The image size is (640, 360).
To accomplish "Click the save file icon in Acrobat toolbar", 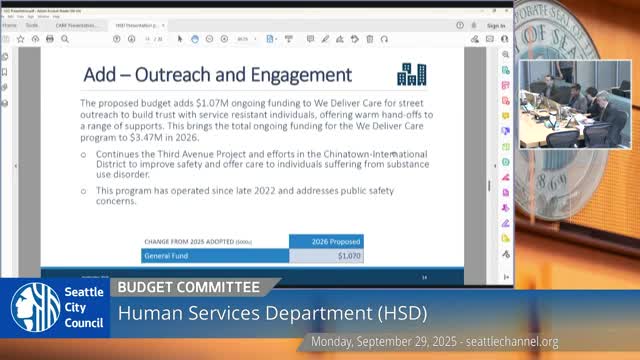I will point(6,39).
